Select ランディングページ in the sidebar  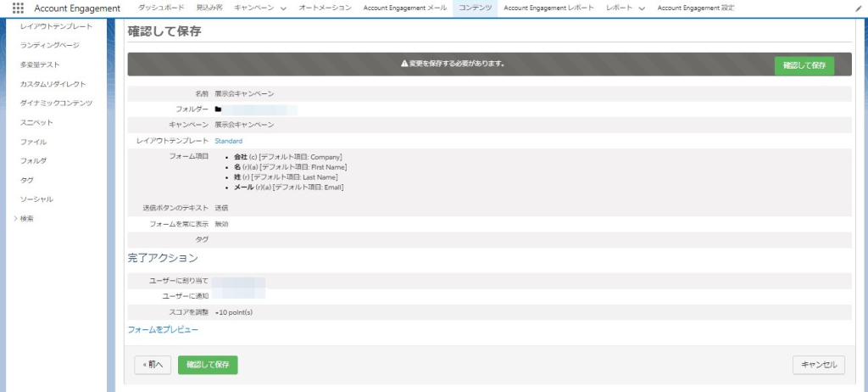point(49,45)
